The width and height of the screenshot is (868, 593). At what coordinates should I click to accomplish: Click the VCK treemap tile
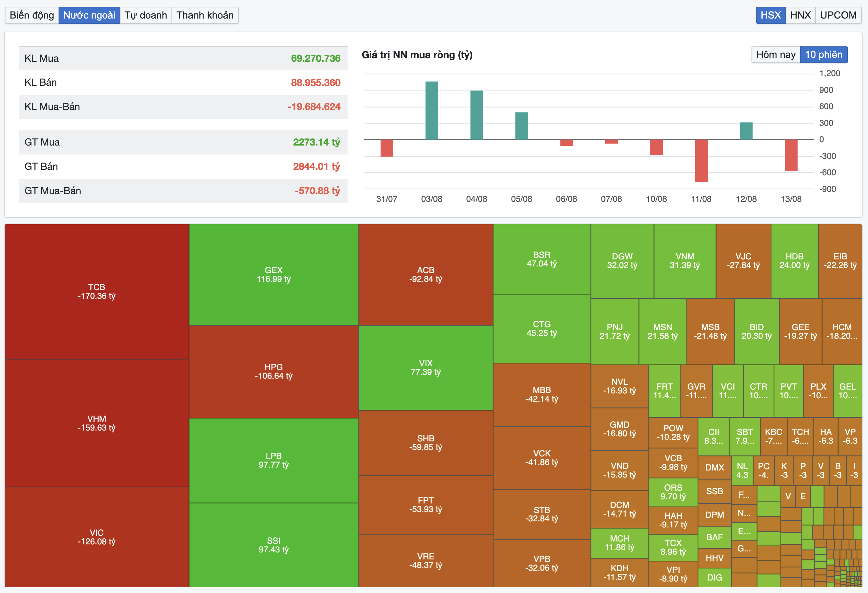point(542,458)
